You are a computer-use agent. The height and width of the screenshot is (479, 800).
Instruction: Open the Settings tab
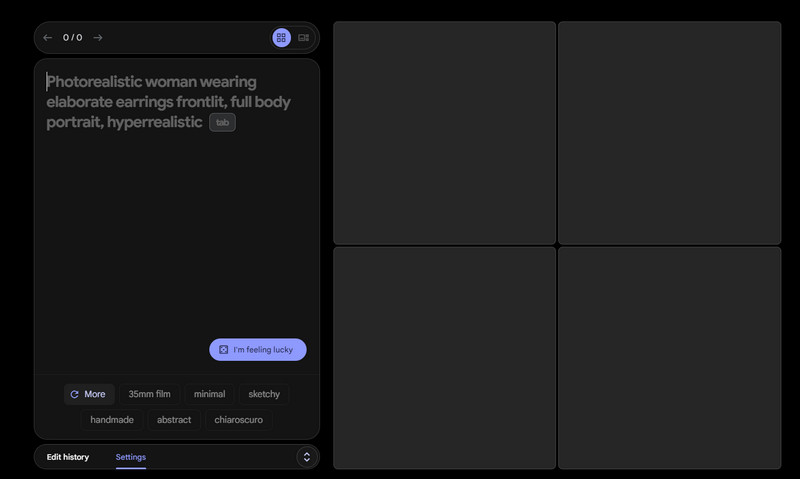point(130,457)
